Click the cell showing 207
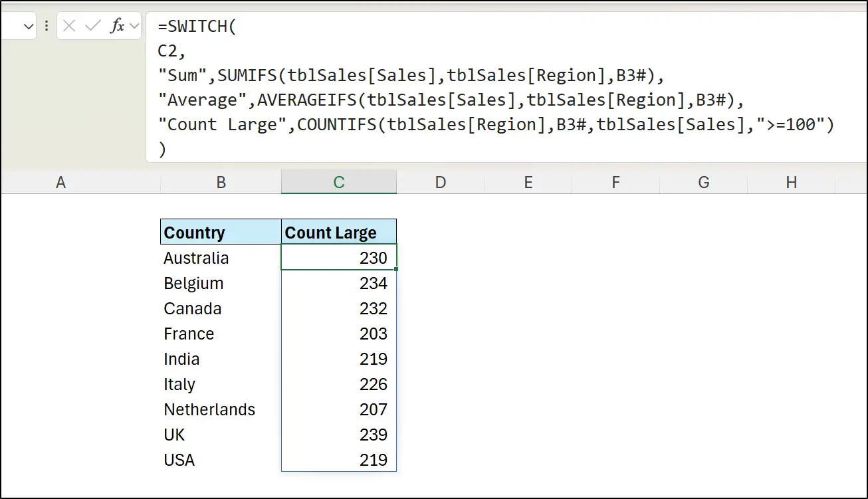868x499 pixels. click(x=339, y=409)
